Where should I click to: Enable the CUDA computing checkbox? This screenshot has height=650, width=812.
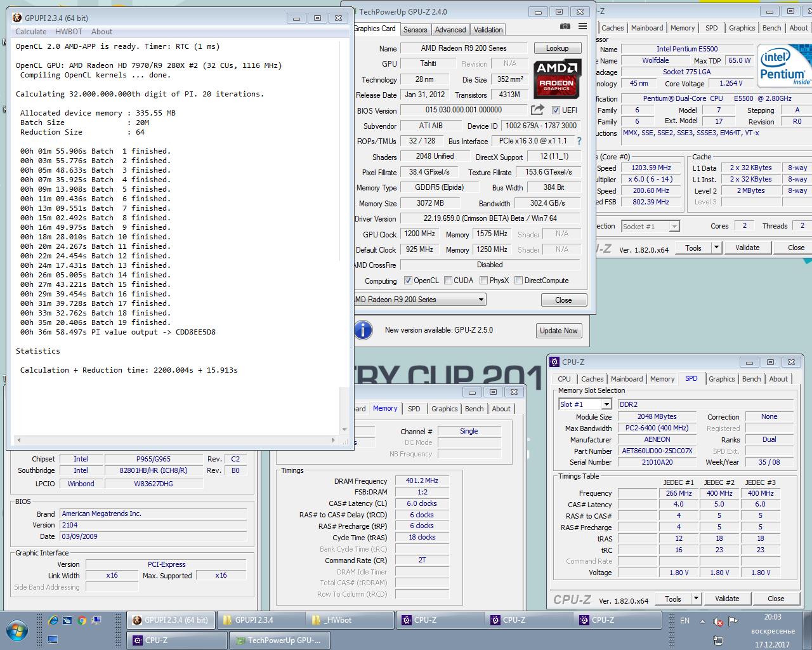click(449, 281)
